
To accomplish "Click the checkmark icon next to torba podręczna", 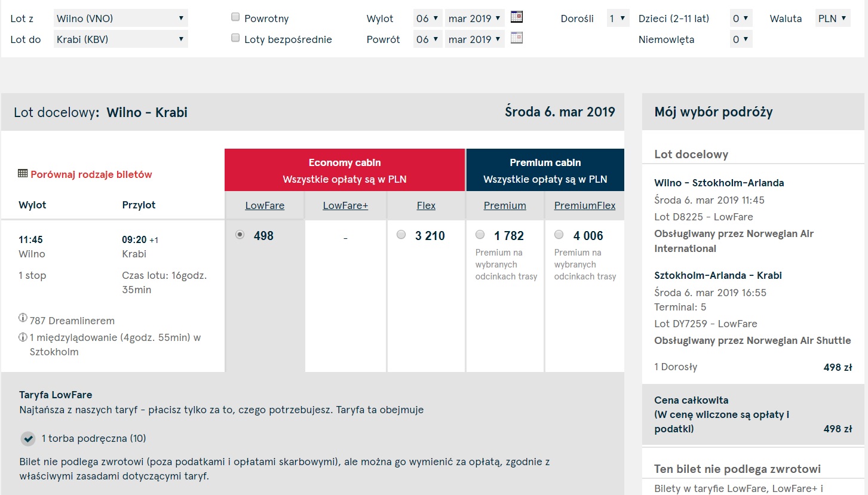I will [x=28, y=439].
